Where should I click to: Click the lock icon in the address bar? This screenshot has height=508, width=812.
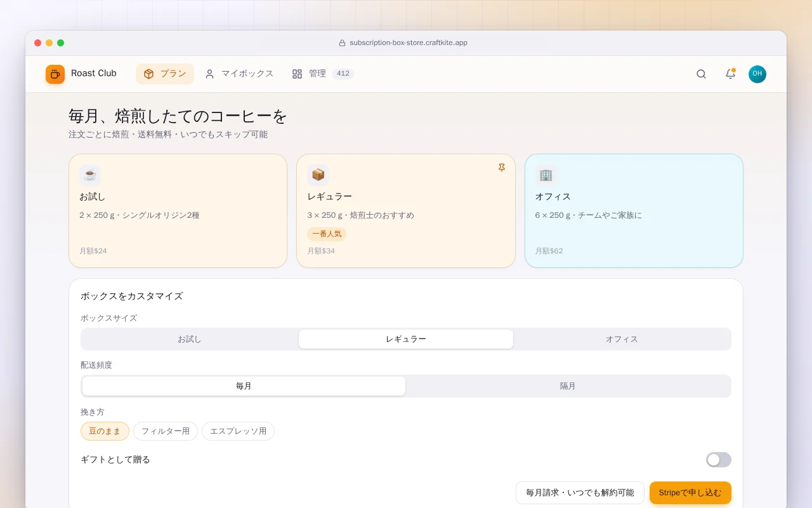(x=342, y=43)
